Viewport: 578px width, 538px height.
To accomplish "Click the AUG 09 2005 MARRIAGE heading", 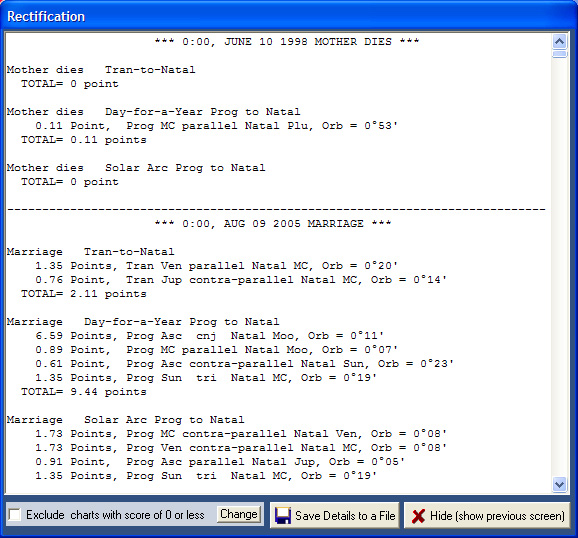I will tap(273, 224).
